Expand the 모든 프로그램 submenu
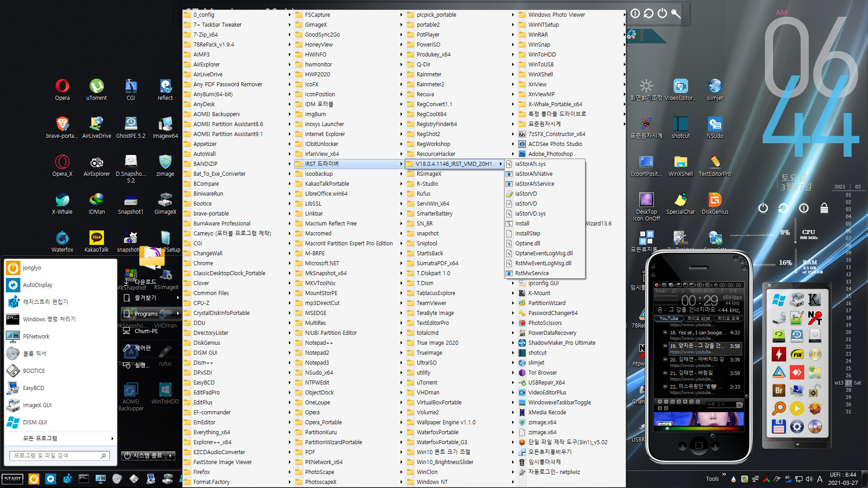This screenshot has width=868, height=488. (61, 438)
